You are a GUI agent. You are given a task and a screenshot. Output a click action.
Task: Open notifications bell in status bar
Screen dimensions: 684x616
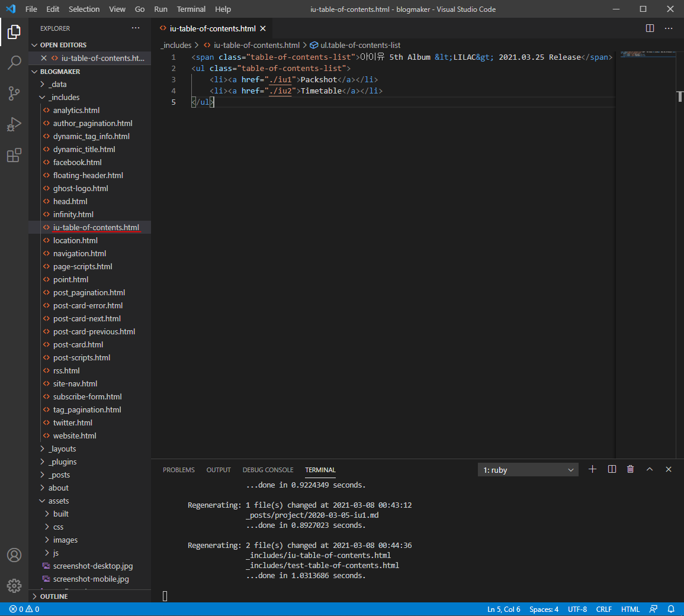671,609
